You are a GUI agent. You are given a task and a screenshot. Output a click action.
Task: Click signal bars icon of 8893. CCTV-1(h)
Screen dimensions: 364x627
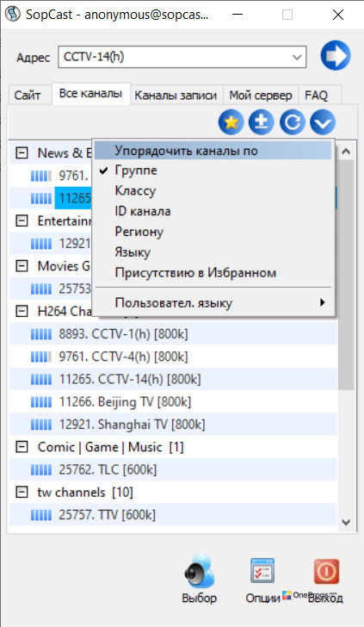41,334
